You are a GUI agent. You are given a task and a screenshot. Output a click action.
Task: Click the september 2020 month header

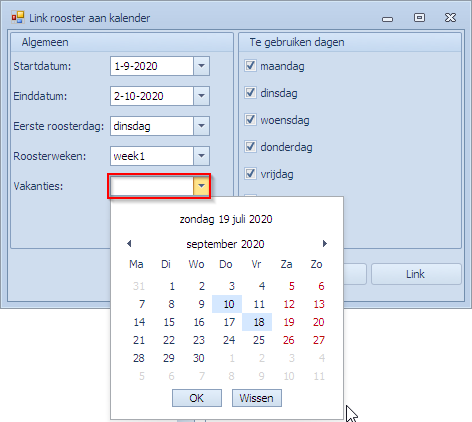coord(225,244)
